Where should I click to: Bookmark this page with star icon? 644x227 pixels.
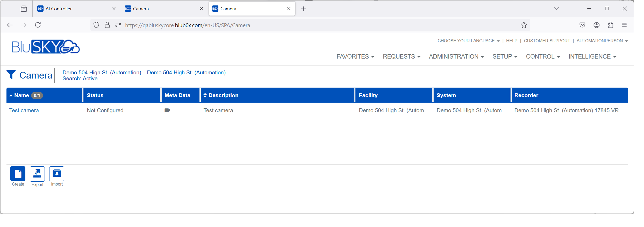coord(524,25)
